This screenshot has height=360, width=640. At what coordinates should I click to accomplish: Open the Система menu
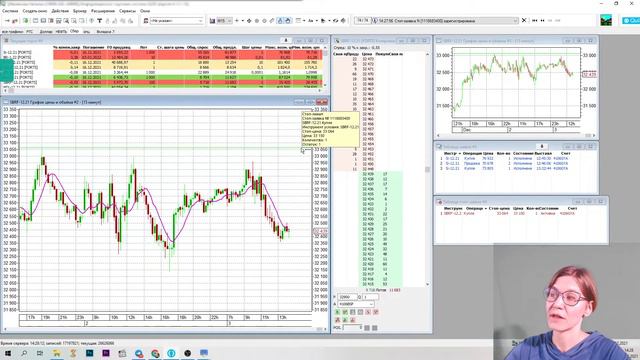(x=10, y=11)
